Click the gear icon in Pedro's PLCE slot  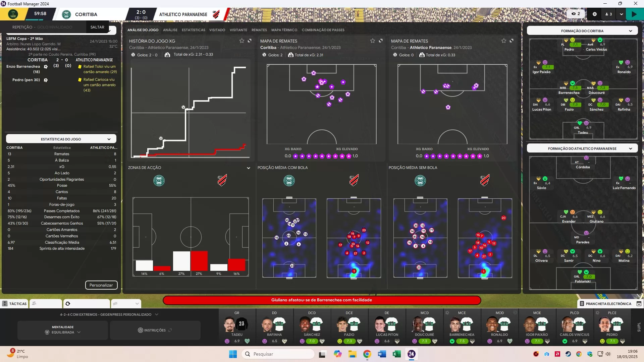pyautogui.click(x=597, y=313)
